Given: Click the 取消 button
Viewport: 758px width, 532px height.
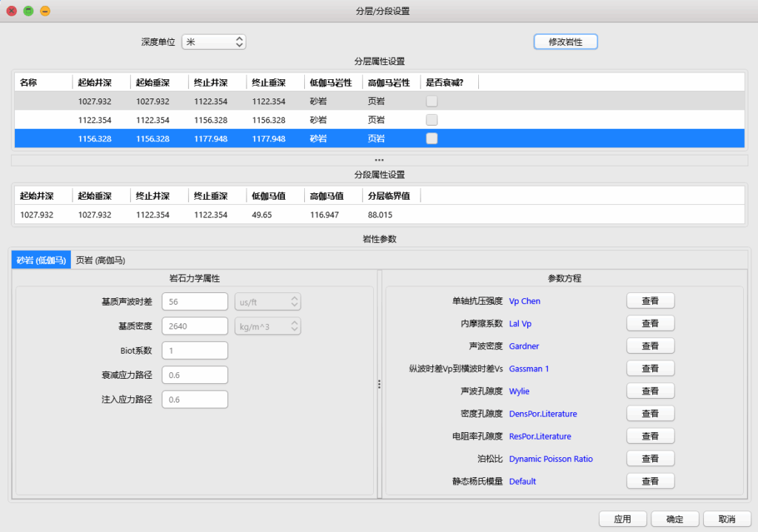Looking at the screenshot, I should 727,519.
